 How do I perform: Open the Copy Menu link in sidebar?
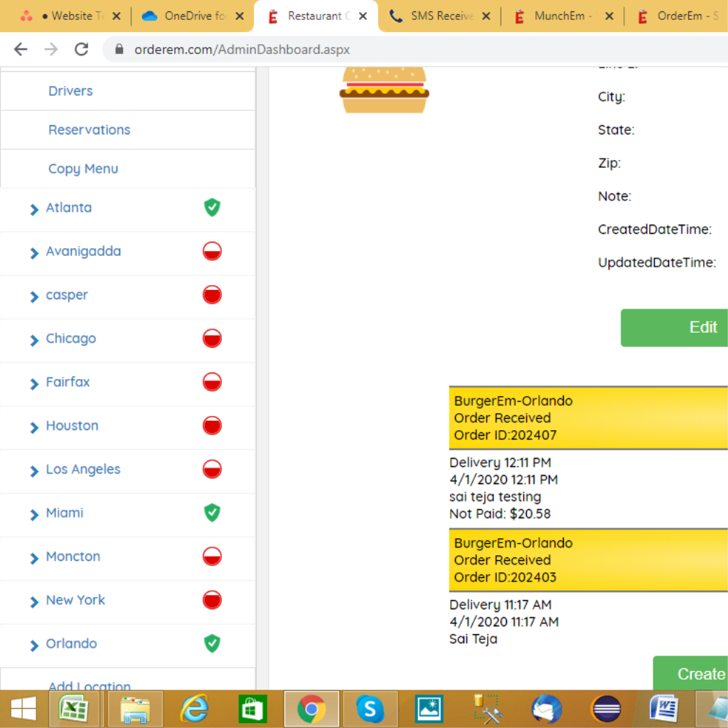pyautogui.click(x=83, y=169)
